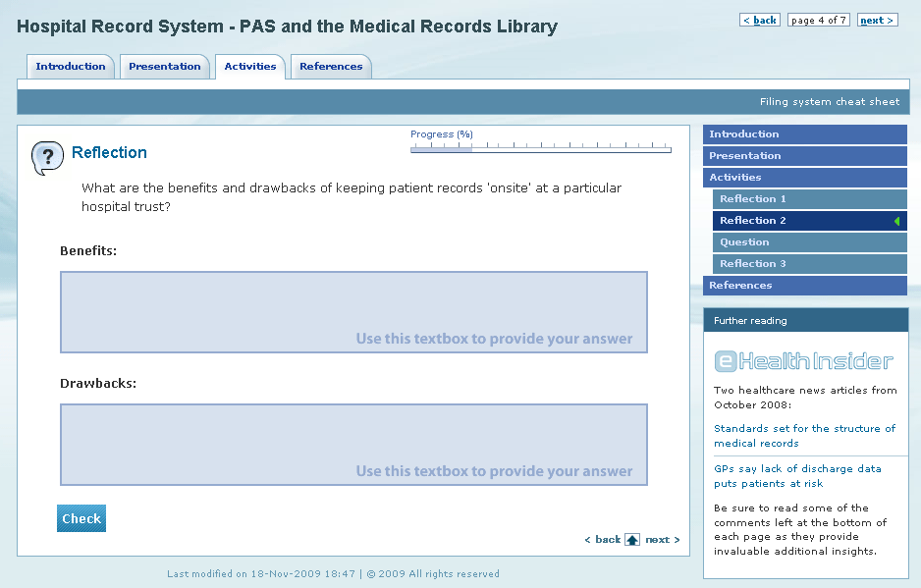Click the 'Two healthcare news articles' text
The image size is (921, 588).
click(x=805, y=398)
